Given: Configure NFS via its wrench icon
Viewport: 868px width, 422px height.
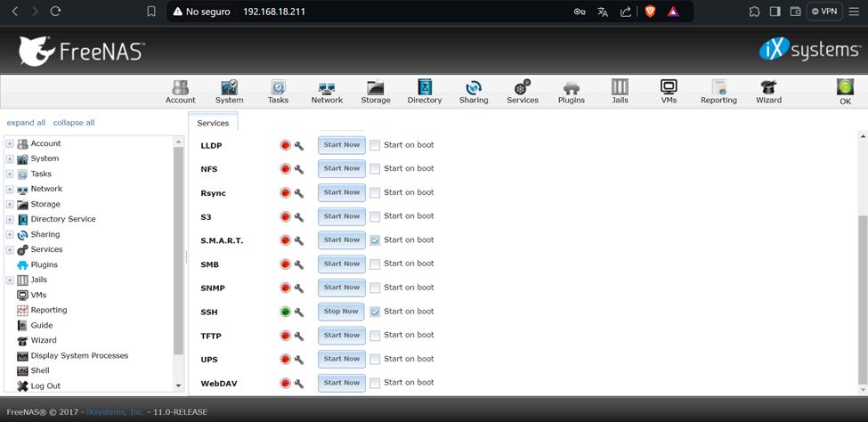Looking at the screenshot, I should click(x=299, y=169).
